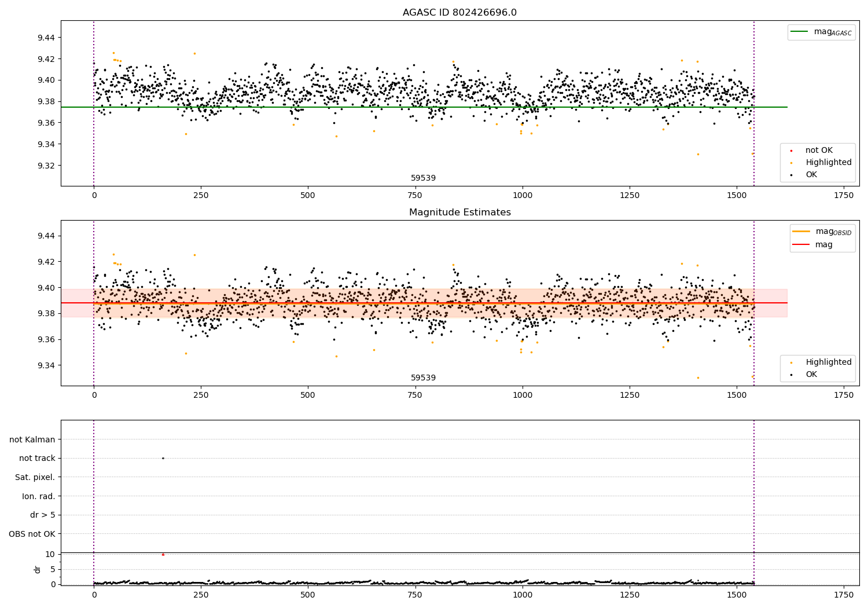Click the '59539' label in the middle plot

[423, 378]
